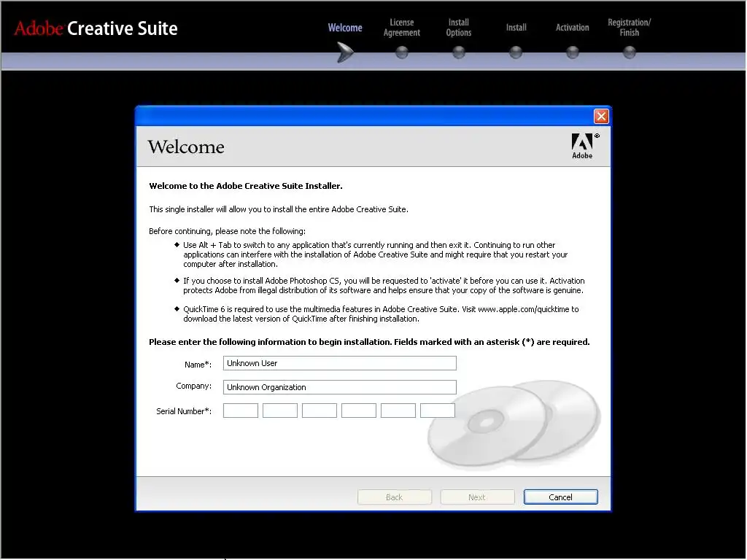Screen dimensions: 747x560
Task: Click the Install step dot
Action: pyautogui.click(x=516, y=52)
